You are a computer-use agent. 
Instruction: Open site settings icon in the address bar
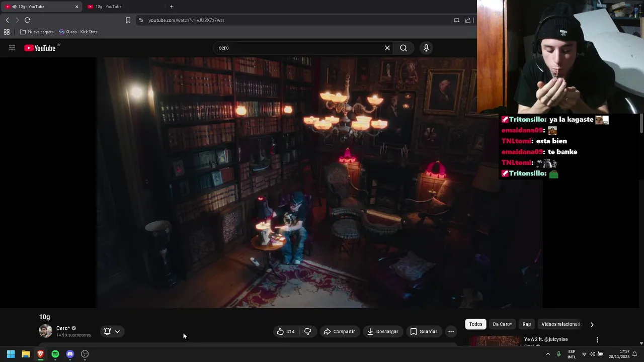tap(141, 20)
